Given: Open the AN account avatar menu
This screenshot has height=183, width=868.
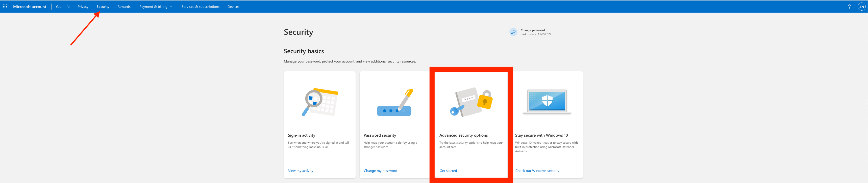Looking at the screenshot, I should 861,6.
